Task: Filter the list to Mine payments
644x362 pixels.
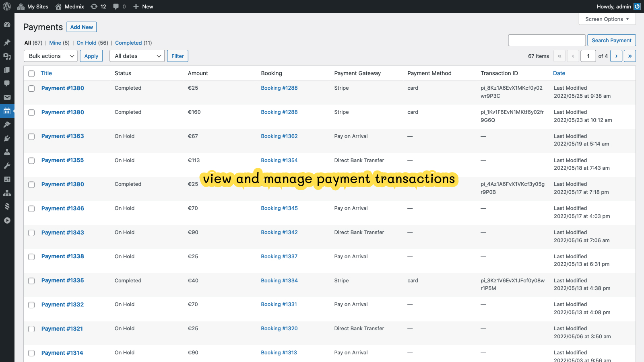Action: coord(55,43)
